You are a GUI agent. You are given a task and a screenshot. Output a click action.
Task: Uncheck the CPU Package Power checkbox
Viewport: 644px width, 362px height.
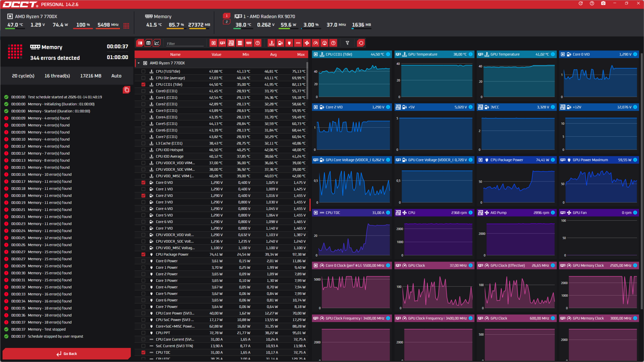144,255
